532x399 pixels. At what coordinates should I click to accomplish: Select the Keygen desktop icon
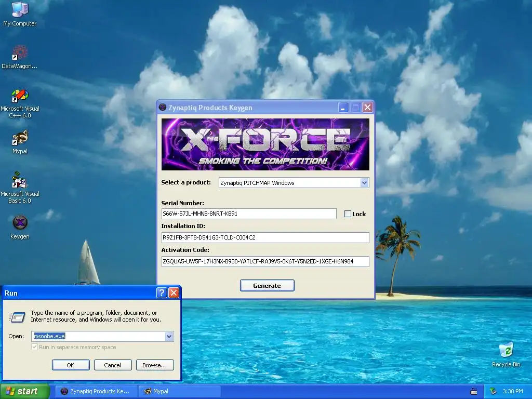click(x=20, y=228)
